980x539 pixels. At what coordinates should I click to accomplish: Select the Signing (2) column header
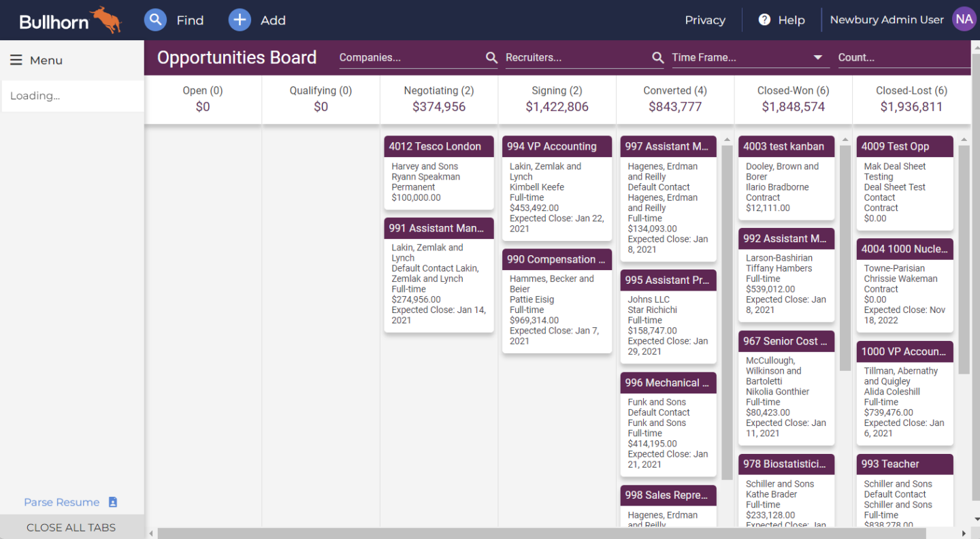pos(557,99)
